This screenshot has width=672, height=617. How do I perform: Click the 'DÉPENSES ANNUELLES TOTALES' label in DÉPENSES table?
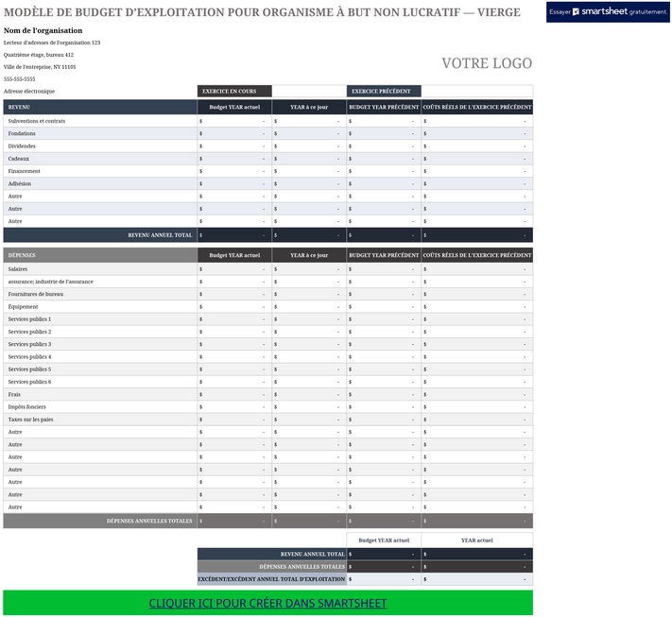tap(149, 521)
